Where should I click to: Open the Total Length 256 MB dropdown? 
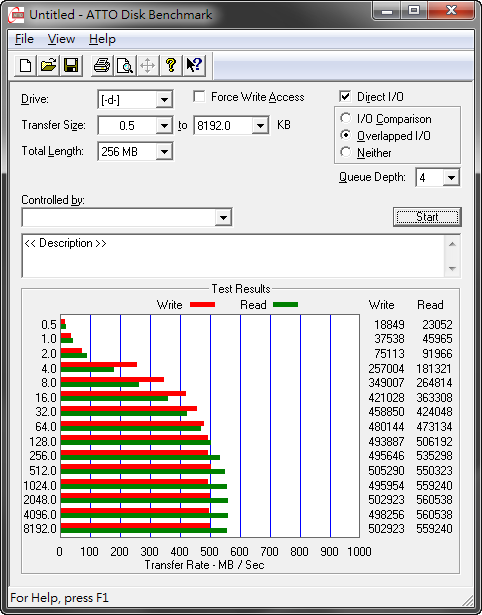click(x=164, y=151)
